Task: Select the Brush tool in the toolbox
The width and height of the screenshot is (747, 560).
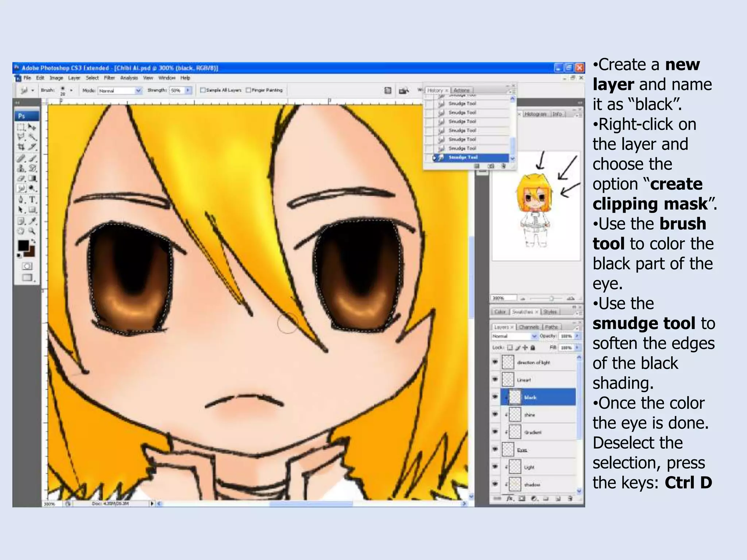Action: tap(32, 158)
